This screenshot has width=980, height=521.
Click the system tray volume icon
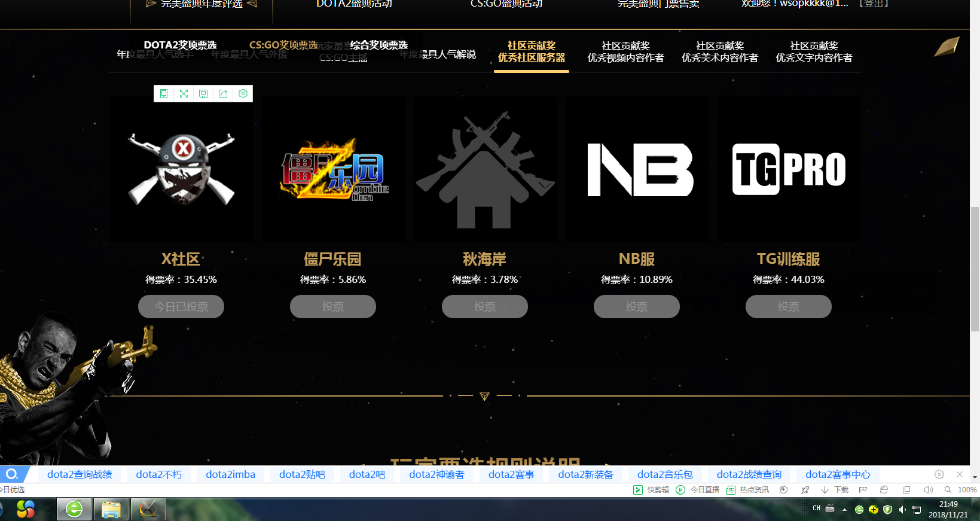tap(902, 510)
